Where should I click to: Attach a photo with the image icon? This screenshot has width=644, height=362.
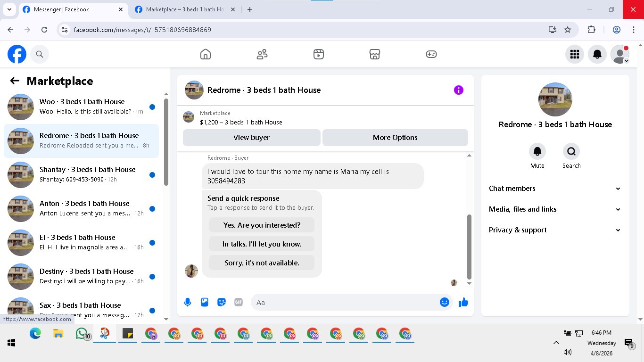pos(205,302)
